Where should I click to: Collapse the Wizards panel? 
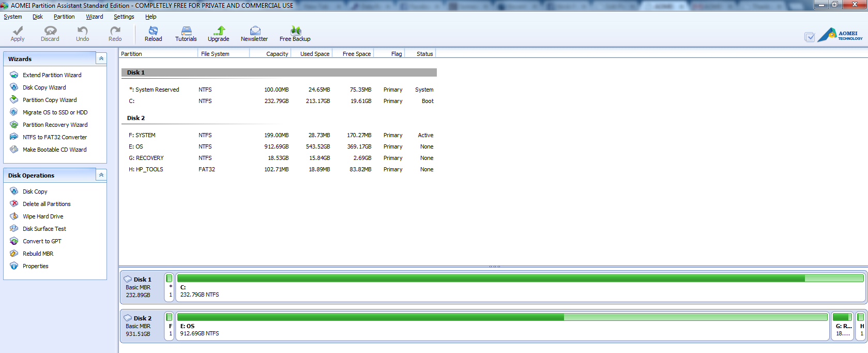click(101, 58)
